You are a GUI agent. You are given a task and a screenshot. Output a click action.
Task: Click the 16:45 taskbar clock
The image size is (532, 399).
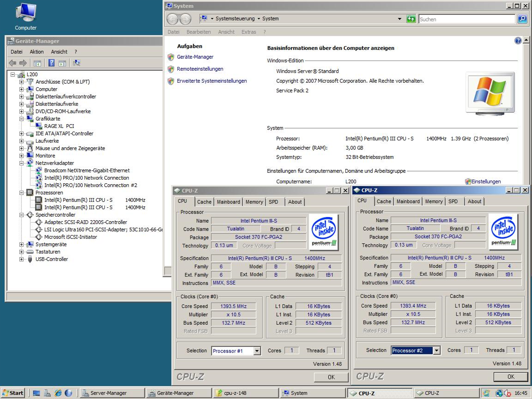tap(521, 393)
